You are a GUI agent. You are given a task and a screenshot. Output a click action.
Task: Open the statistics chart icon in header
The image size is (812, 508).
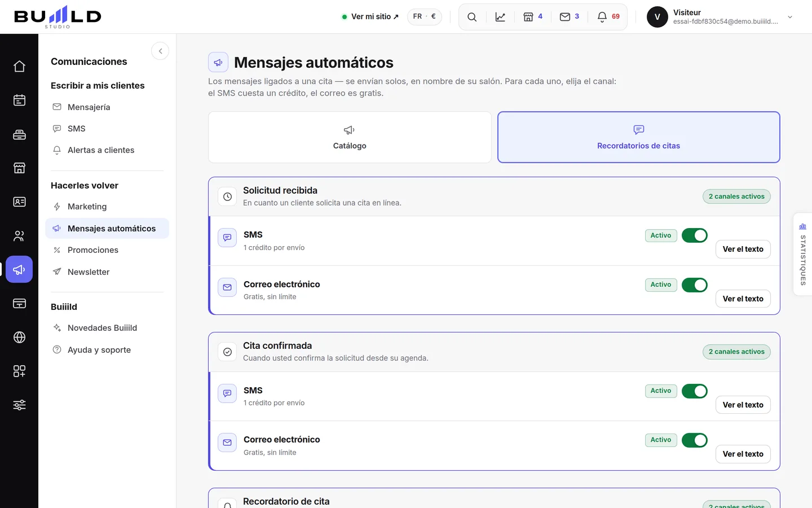point(500,17)
